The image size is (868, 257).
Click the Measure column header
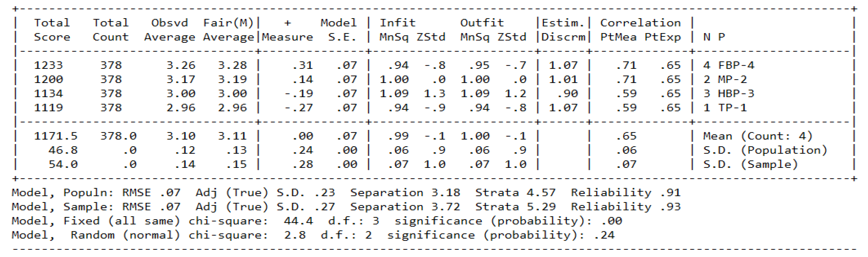coord(287,37)
